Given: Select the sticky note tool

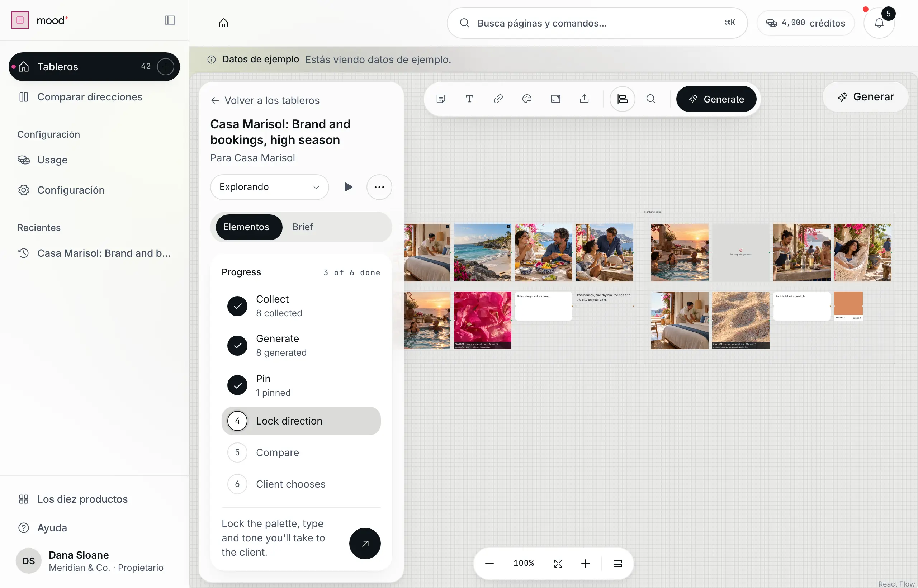Looking at the screenshot, I should point(441,99).
